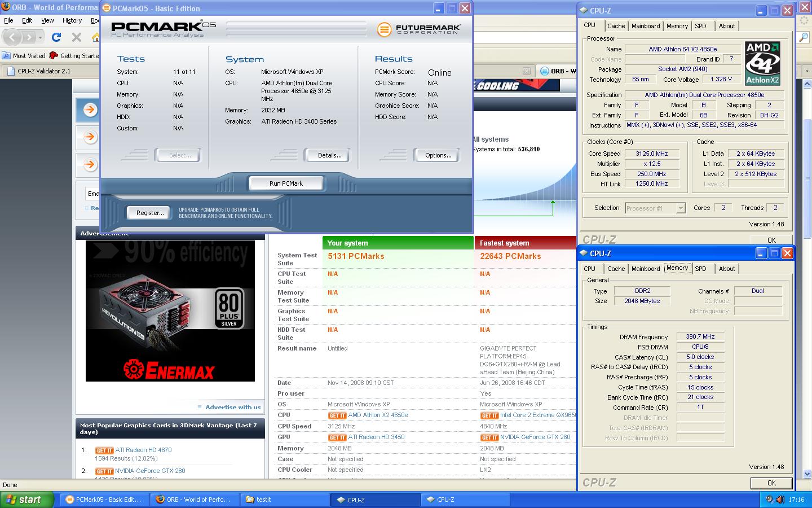
Task: Click Futuremark Corporation logo
Action: pos(419,29)
